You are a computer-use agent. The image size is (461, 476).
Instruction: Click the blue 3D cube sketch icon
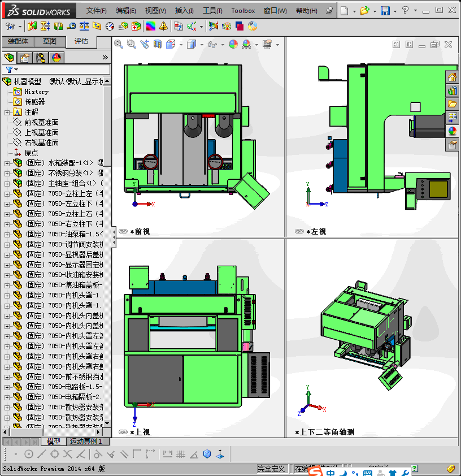207,454
